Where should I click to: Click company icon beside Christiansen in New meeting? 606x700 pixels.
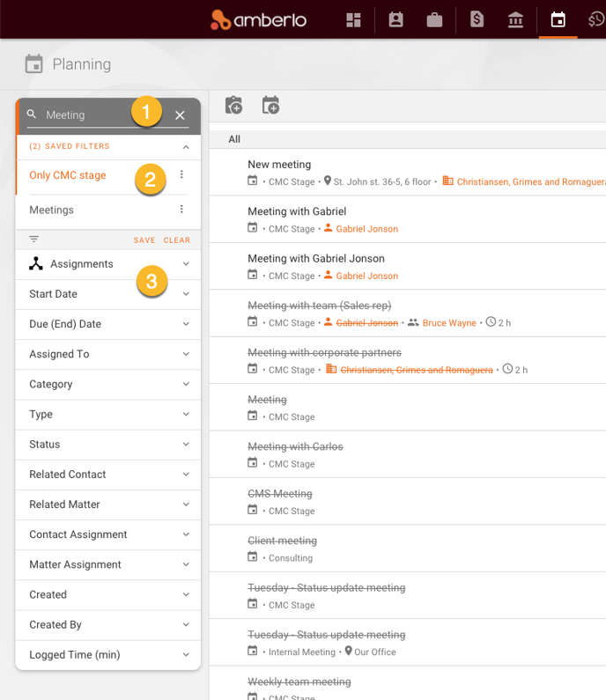(447, 181)
